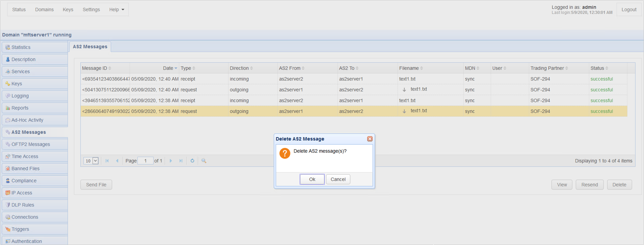Screen dimensions: 644x245
Task: Click the Delete button
Action: pos(619,185)
